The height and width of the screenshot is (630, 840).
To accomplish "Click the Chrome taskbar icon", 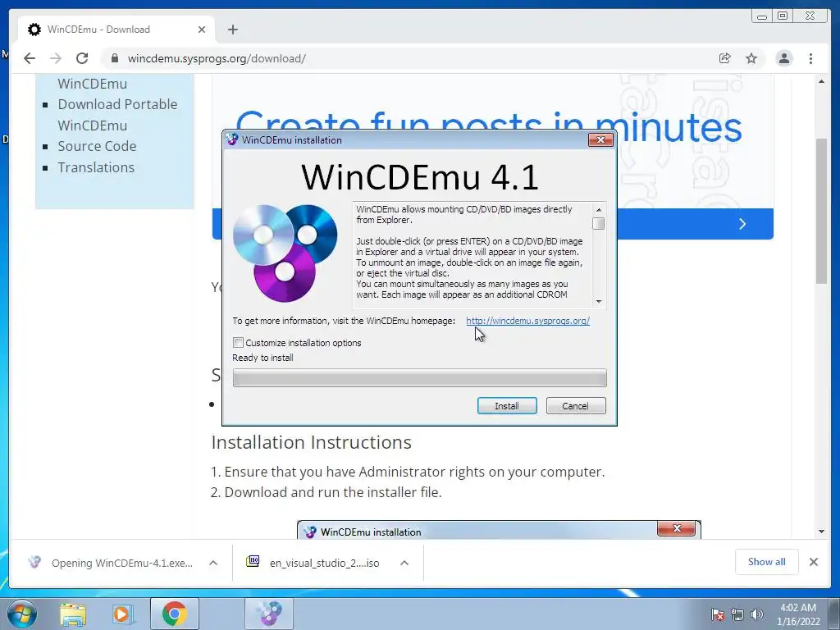I will [x=174, y=614].
